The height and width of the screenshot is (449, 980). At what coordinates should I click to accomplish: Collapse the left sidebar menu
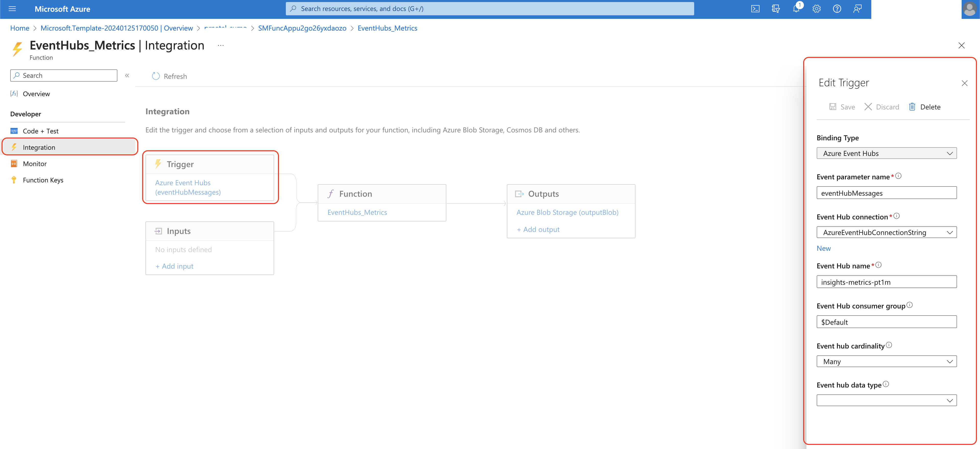tap(127, 76)
